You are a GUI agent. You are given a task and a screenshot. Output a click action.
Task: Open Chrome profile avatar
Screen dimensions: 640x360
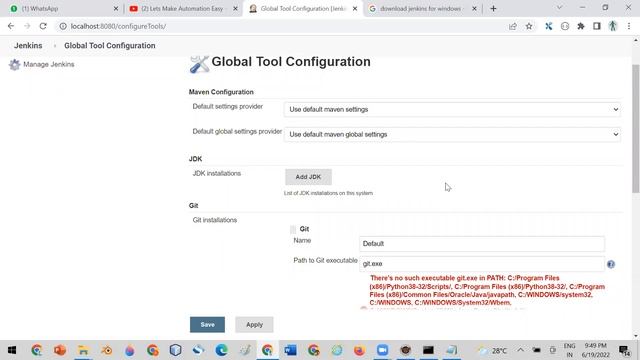pos(613,26)
